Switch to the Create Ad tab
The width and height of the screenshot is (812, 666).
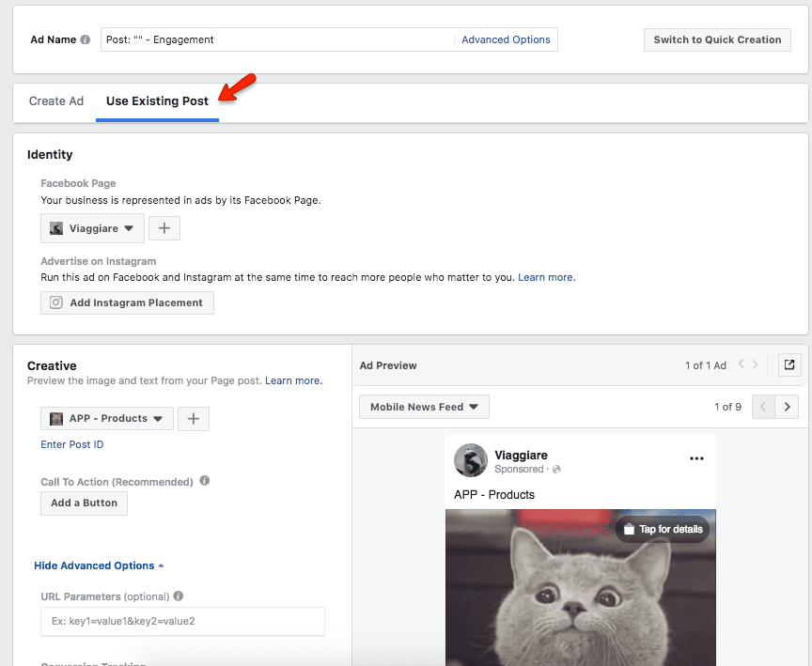coord(56,101)
